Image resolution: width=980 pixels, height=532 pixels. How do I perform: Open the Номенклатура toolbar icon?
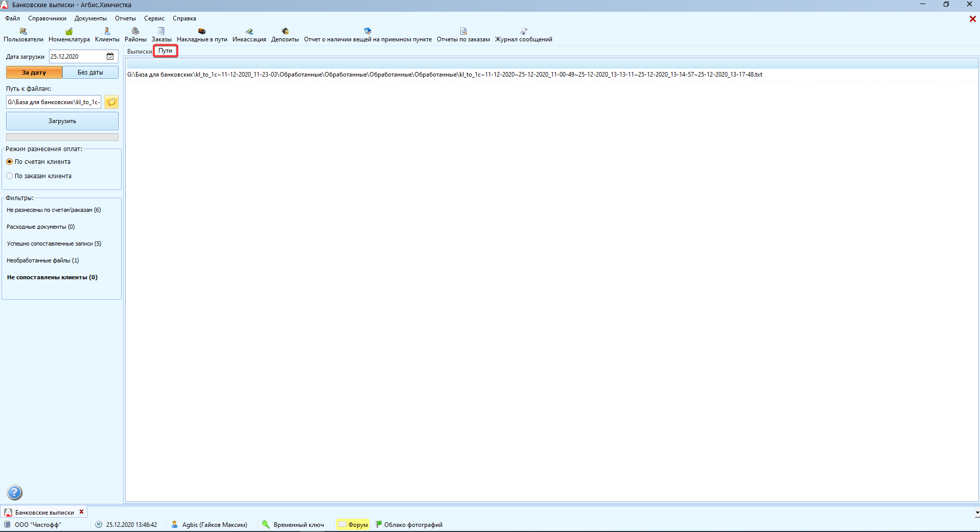click(x=69, y=35)
